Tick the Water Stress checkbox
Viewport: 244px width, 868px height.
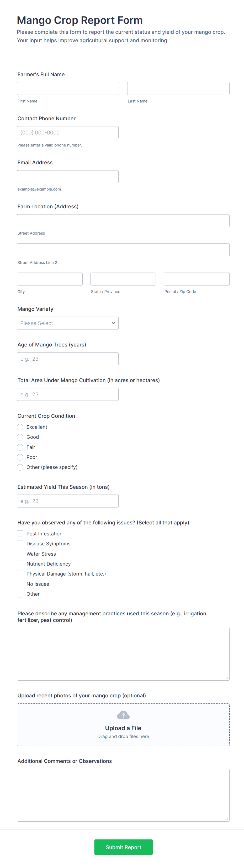pos(20,554)
